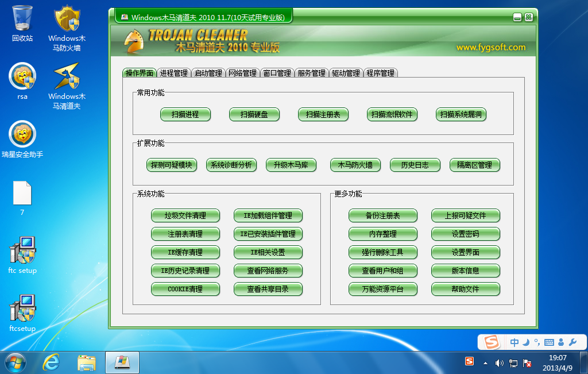
Task: Switch to the 进程管理 tab
Action: coord(173,73)
